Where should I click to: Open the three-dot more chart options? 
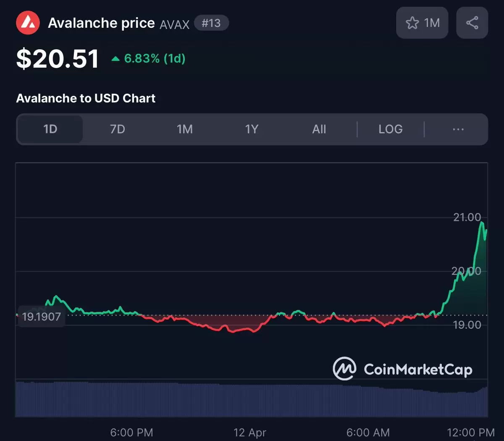(x=458, y=129)
